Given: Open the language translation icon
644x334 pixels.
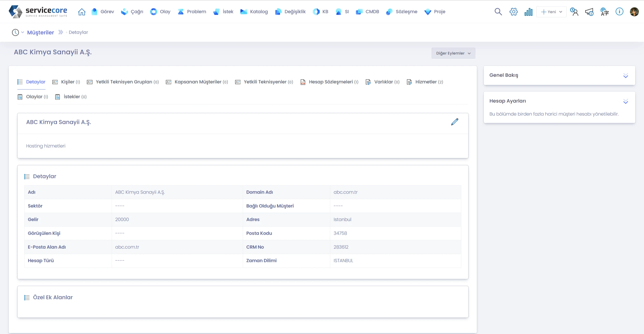Looking at the screenshot, I should pos(605,12).
